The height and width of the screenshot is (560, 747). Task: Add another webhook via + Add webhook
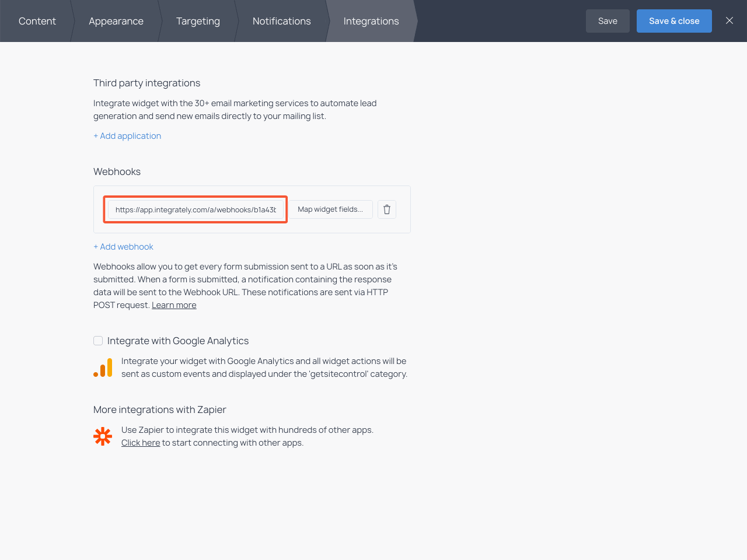pos(123,247)
